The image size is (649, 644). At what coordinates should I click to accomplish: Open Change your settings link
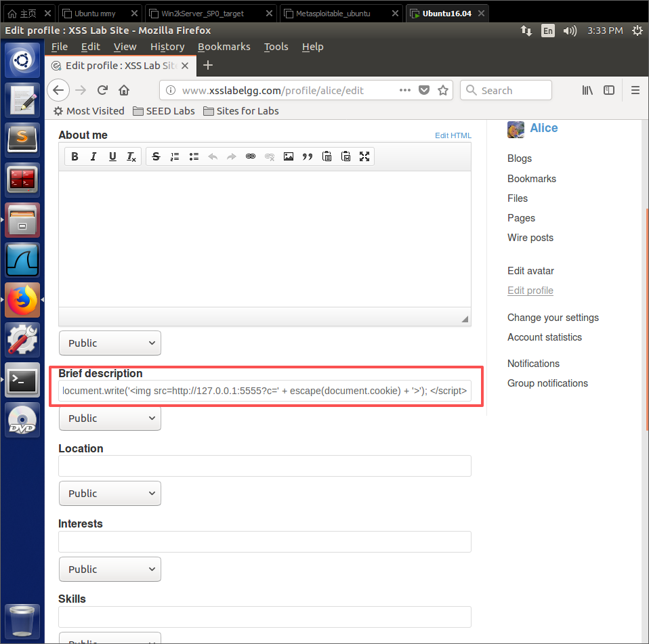coord(553,317)
